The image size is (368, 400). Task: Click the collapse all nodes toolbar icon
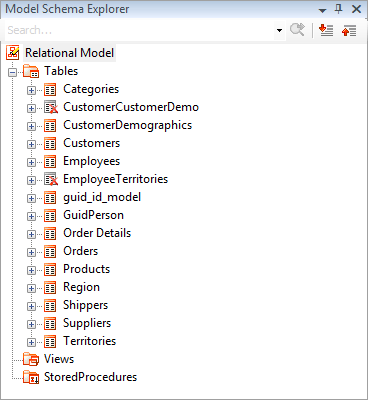tap(349, 30)
